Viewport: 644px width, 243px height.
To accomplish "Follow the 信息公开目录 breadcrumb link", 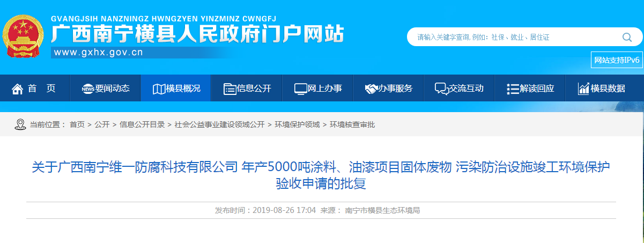I will (x=142, y=124).
